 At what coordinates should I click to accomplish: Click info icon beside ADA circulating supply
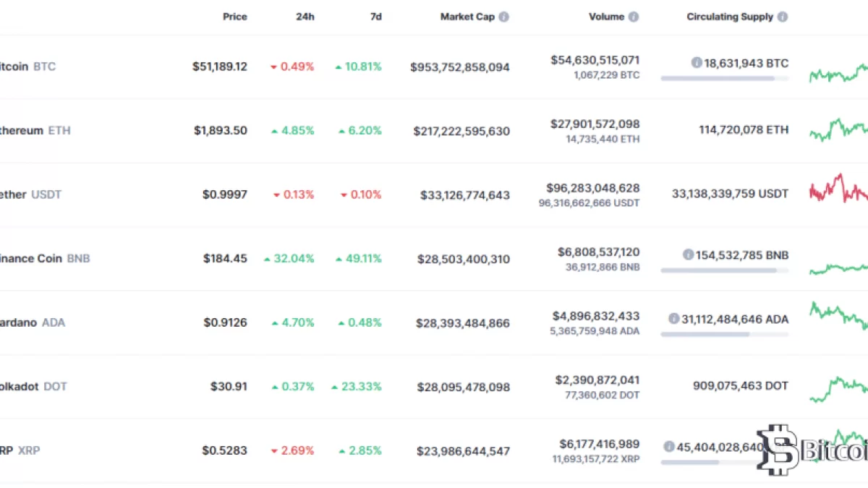[674, 318]
